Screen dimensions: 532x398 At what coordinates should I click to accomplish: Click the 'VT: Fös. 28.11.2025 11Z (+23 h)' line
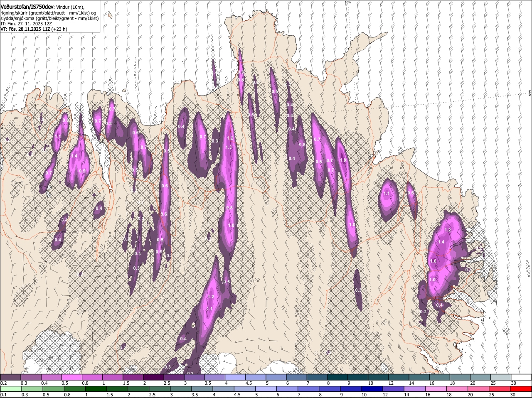click(x=34, y=29)
